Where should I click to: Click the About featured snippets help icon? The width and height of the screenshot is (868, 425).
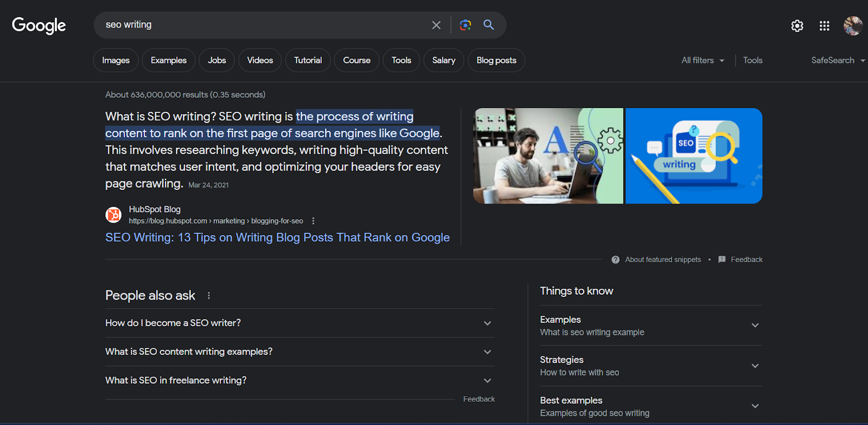pyautogui.click(x=615, y=259)
